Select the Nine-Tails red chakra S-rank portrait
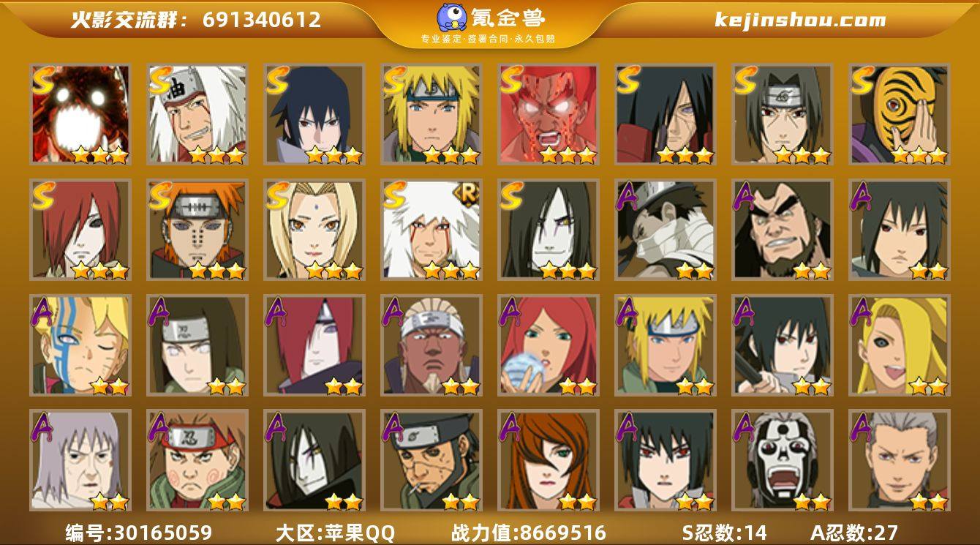The image size is (980, 545). tap(80, 114)
